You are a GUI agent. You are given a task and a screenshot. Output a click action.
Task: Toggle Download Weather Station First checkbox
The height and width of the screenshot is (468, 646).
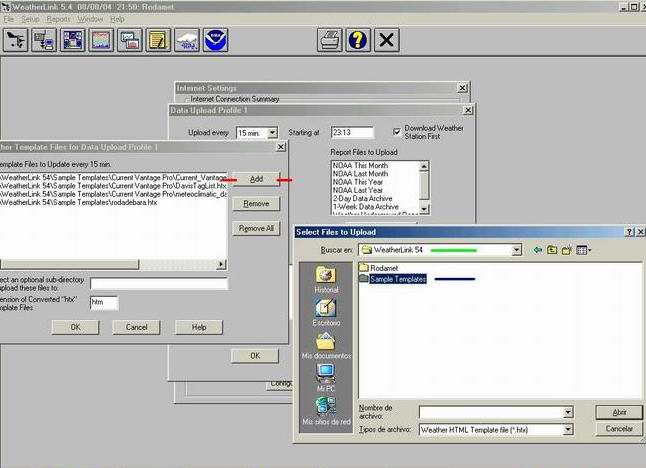[396, 132]
